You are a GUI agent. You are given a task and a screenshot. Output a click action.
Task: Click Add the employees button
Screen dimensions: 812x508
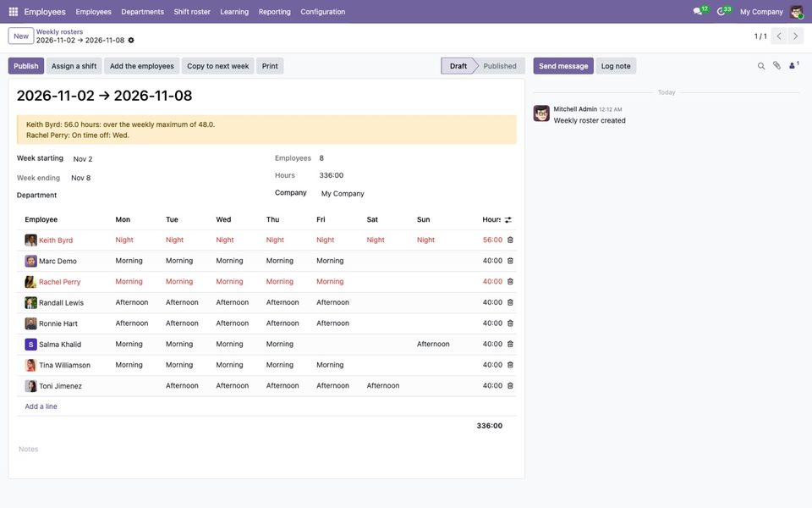click(142, 66)
